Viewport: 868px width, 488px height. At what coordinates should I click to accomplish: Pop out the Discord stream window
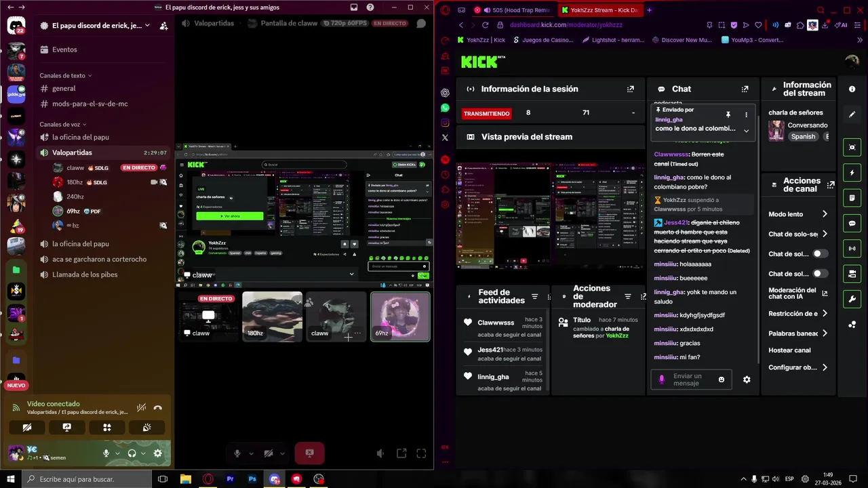(x=401, y=453)
